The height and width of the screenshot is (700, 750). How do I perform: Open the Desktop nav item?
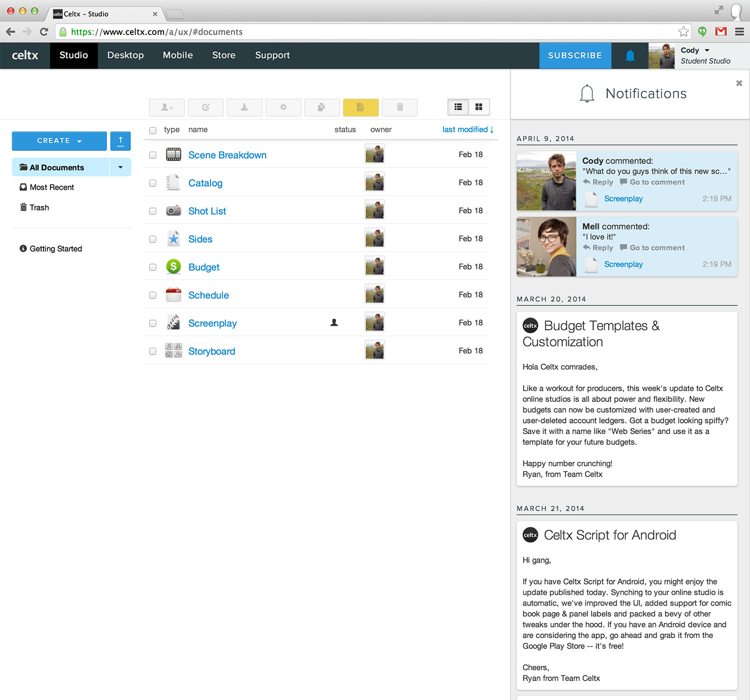125,55
